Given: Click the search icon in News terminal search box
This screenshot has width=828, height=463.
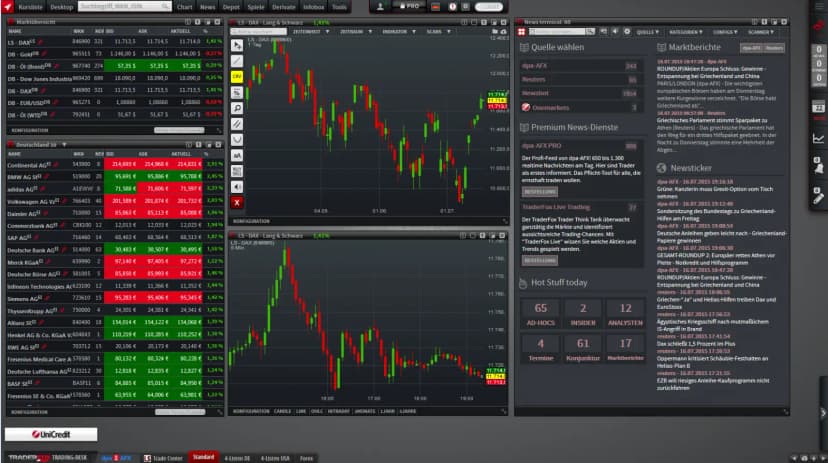Looking at the screenshot, I should (x=590, y=32).
